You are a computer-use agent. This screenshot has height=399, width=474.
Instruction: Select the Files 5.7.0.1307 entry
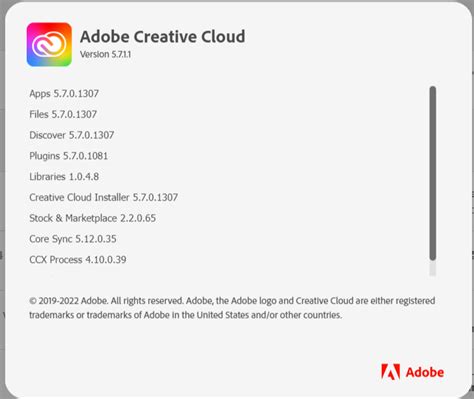[63, 114]
